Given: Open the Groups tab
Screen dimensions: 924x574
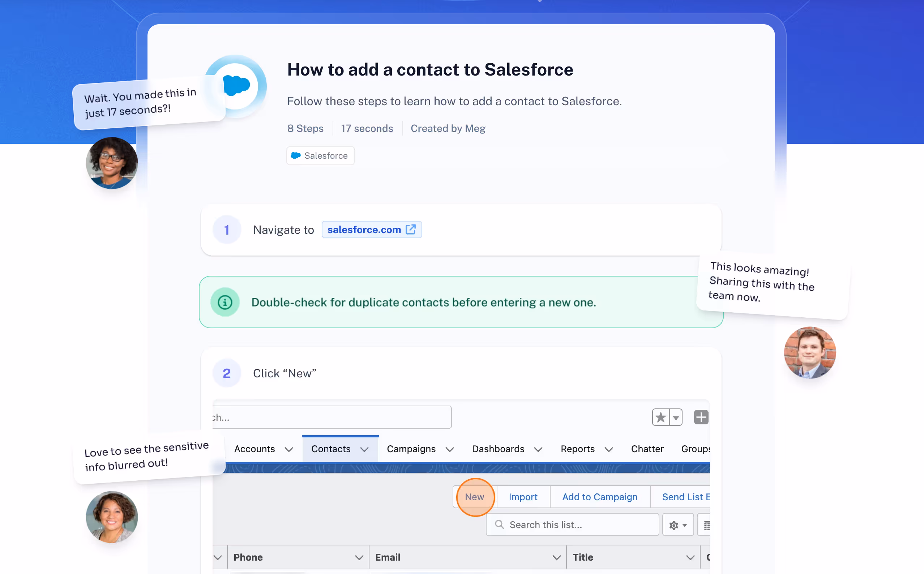Looking at the screenshot, I should (696, 449).
